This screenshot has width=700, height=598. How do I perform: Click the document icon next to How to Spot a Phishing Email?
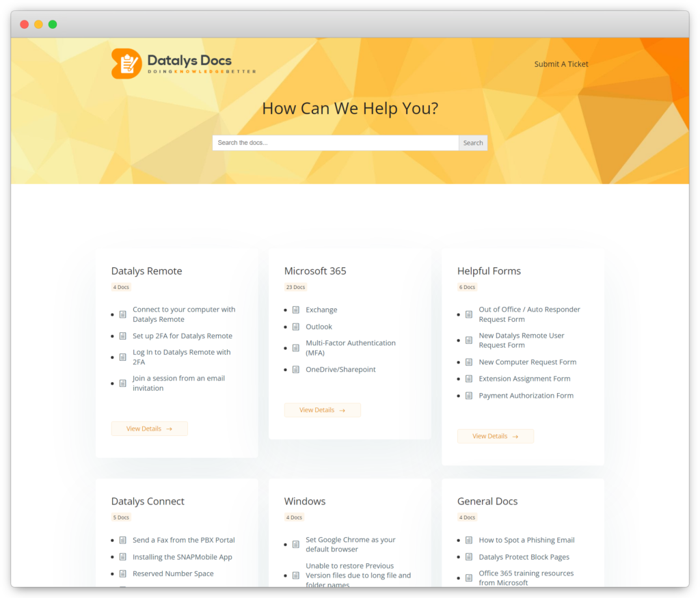[x=468, y=540]
